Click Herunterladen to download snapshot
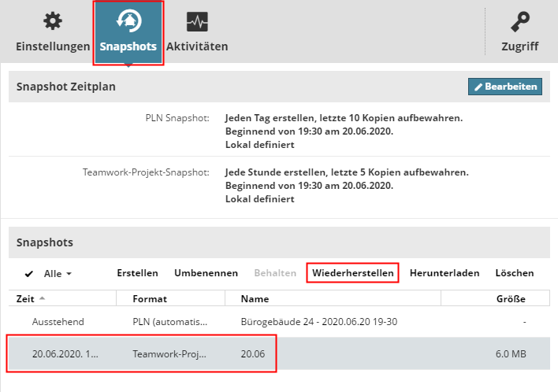Screen dimensions: 558x392 click(x=445, y=273)
